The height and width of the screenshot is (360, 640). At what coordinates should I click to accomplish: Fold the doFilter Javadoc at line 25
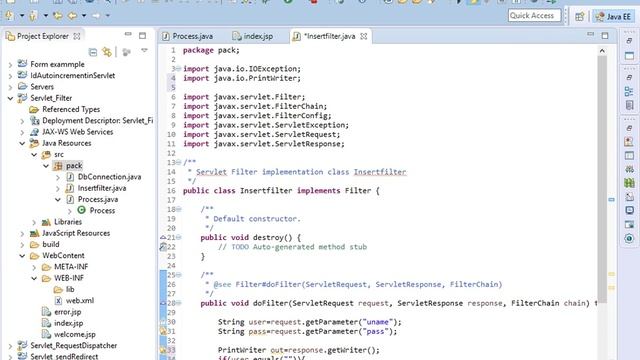click(x=179, y=275)
